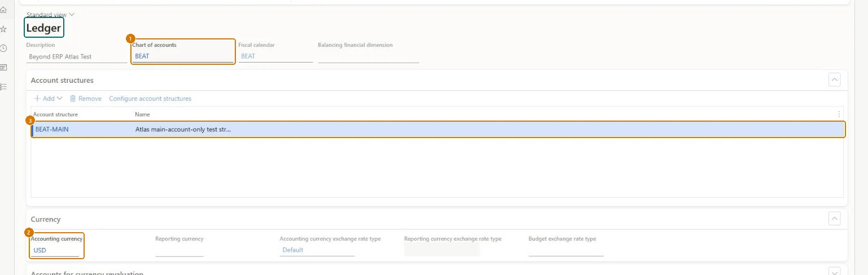Click the Ledger page heading
This screenshot has height=275, width=868.
click(43, 28)
